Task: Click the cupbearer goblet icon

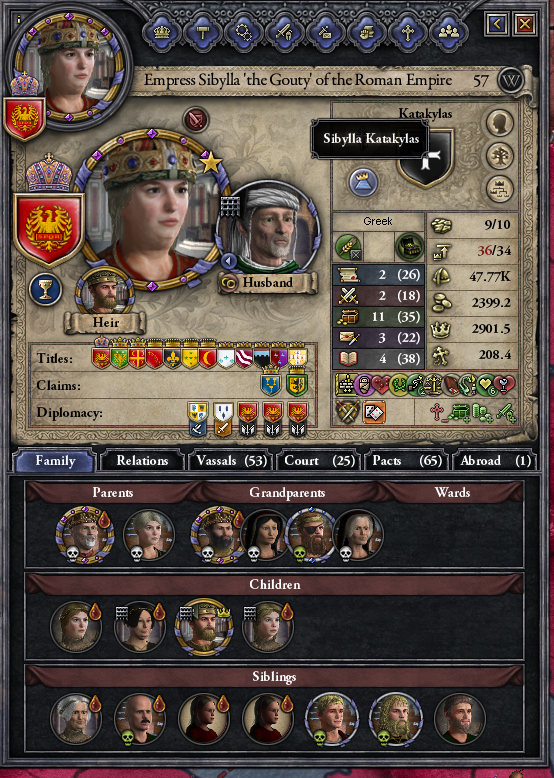Action: (45, 290)
